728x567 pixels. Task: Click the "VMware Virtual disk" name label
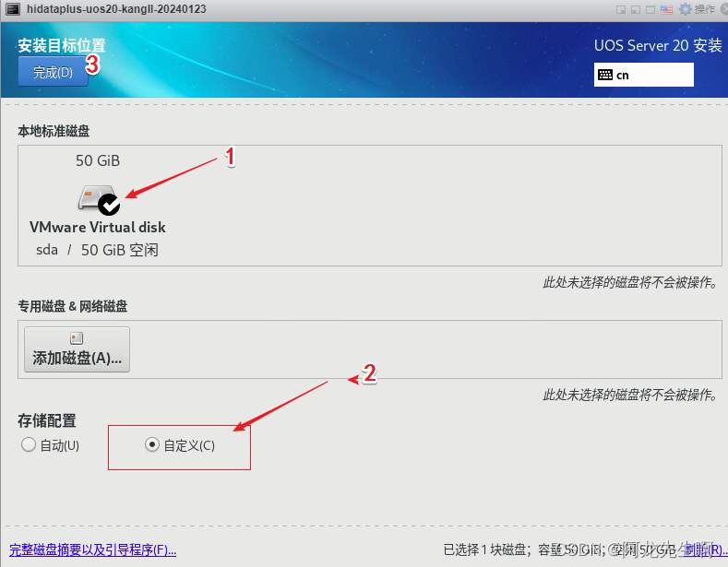tap(98, 227)
